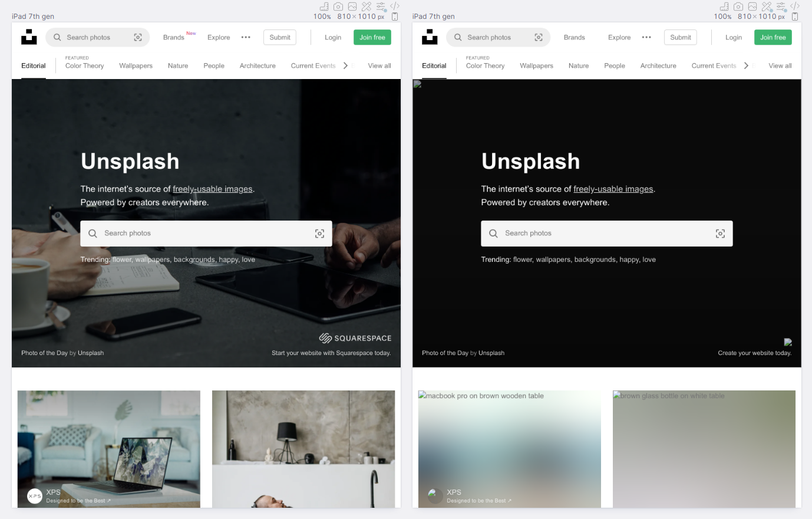Toggle the rulers icon above the left pane
The width and height of the screenshot is (812, 519).
click(324, 6)
